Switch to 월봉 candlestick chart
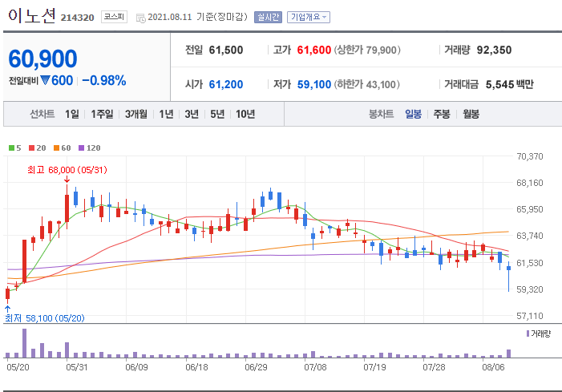Viewport: 562px width, 392px height. click(x=471, y=115)
